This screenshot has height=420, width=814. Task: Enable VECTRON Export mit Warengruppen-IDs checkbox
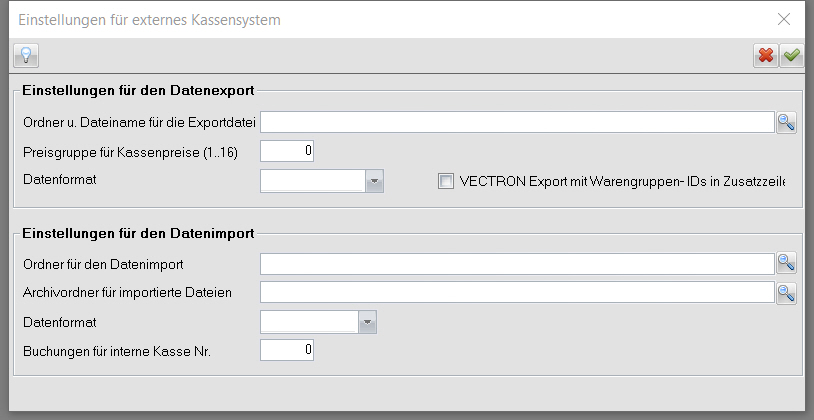445,181
